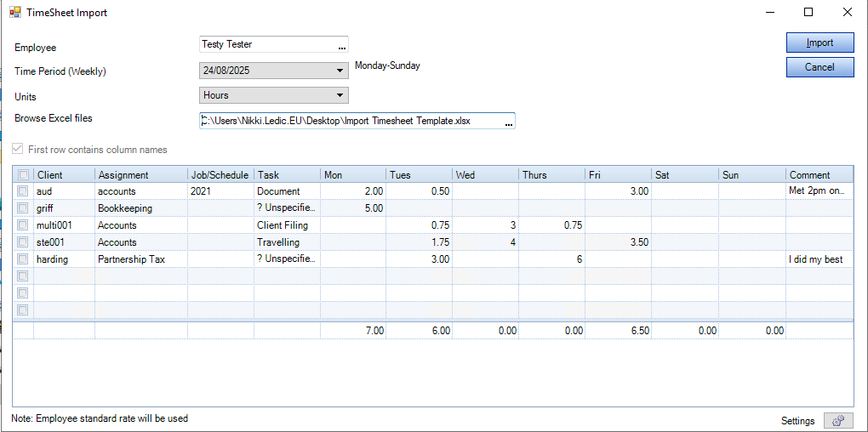The height and width of the screenshot is (432, 868).
Task: Tick the checkbox for the aud row
Action: point(23,190)
